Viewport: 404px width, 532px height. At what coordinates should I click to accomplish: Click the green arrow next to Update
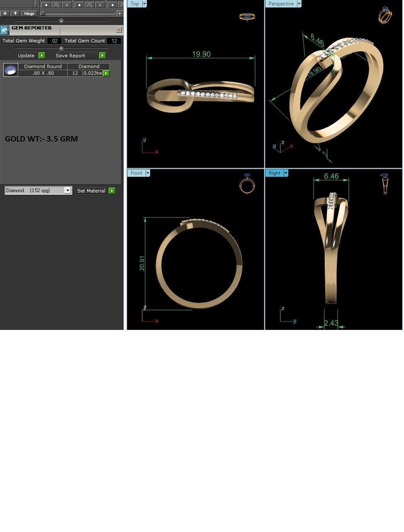[41, 56]
